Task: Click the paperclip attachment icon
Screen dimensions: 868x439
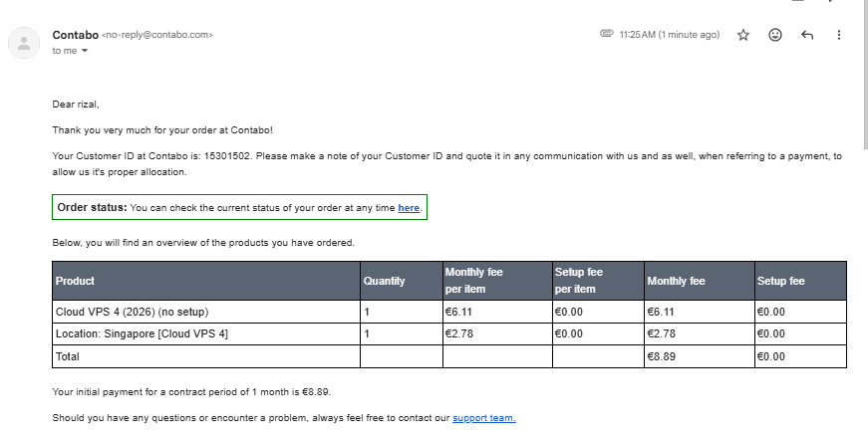Action: (607, 34)
